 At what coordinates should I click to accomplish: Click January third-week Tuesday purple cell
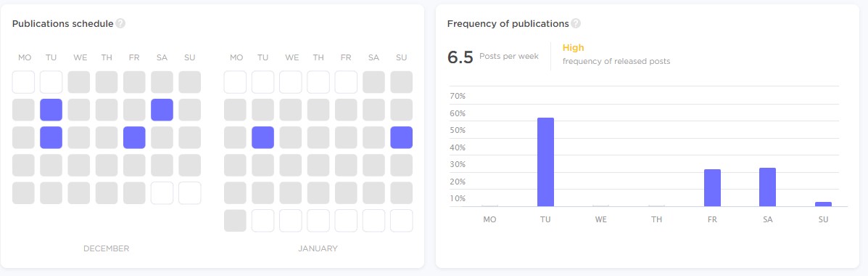[x=263, y=137]
